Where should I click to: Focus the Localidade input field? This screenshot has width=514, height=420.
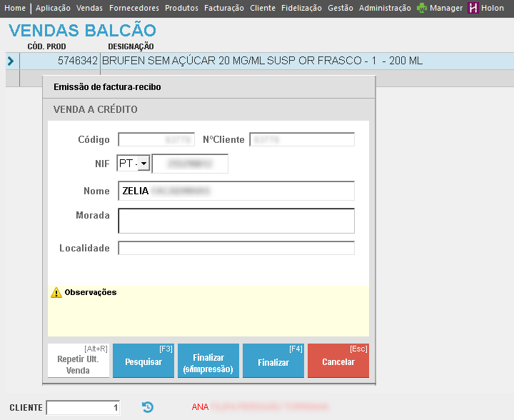(x=236, y=249)
